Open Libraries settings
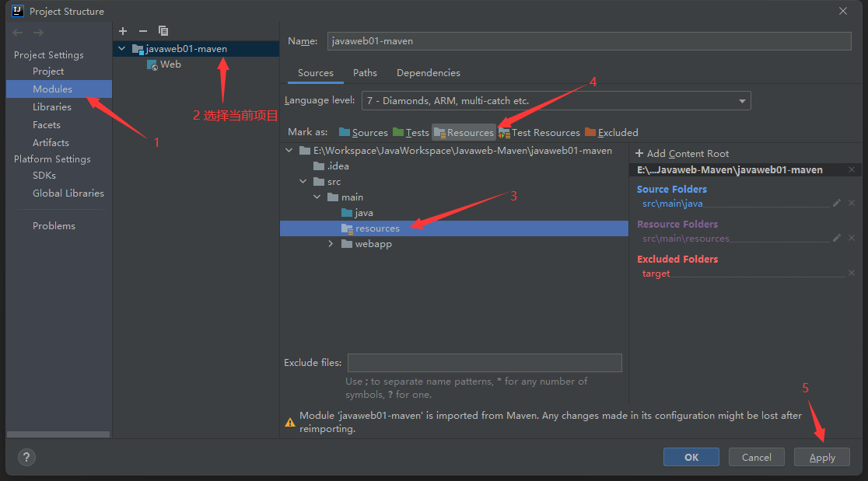The height and width of the screenshot is (481, 868). point(52,106)
